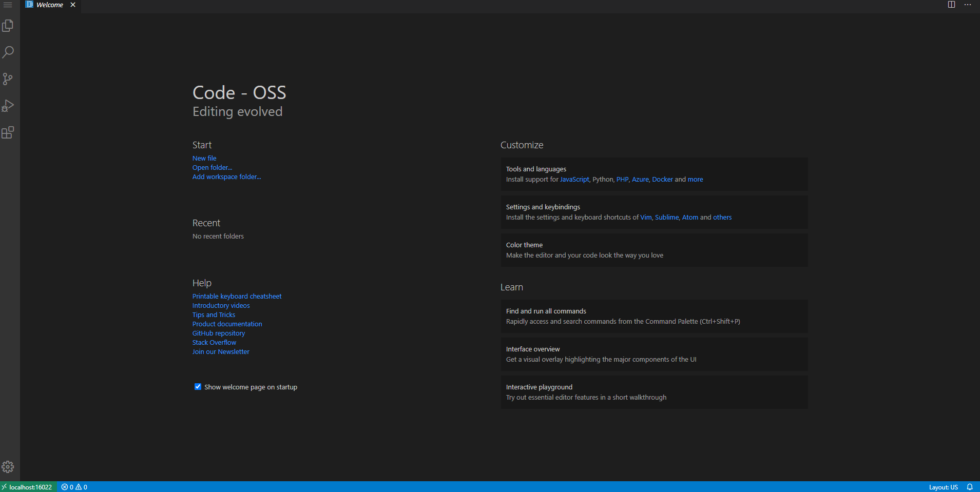Uncheck Show welcome page on startup

pyautogui.click(x=198, y=387)
